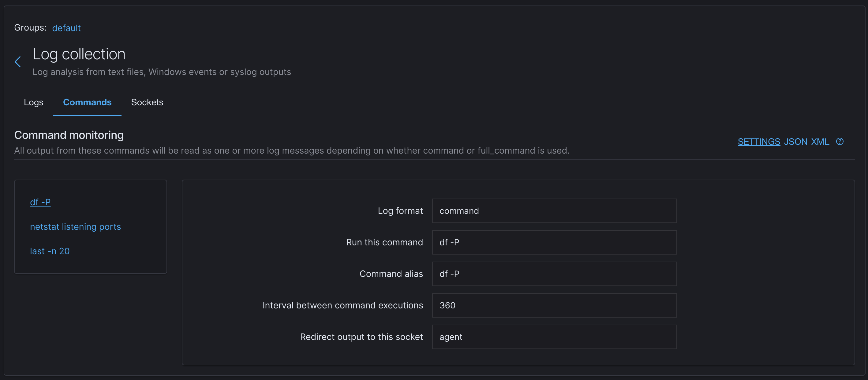Screen dimensions: 868x380
Task: Click the back navigation chevron
Action: [x=17, y=61]
